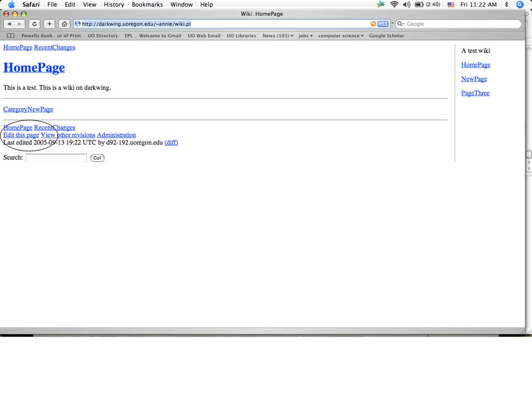Open the US flag input menu
This screenshot has width=532, height=399.
(x=451, y=5)
